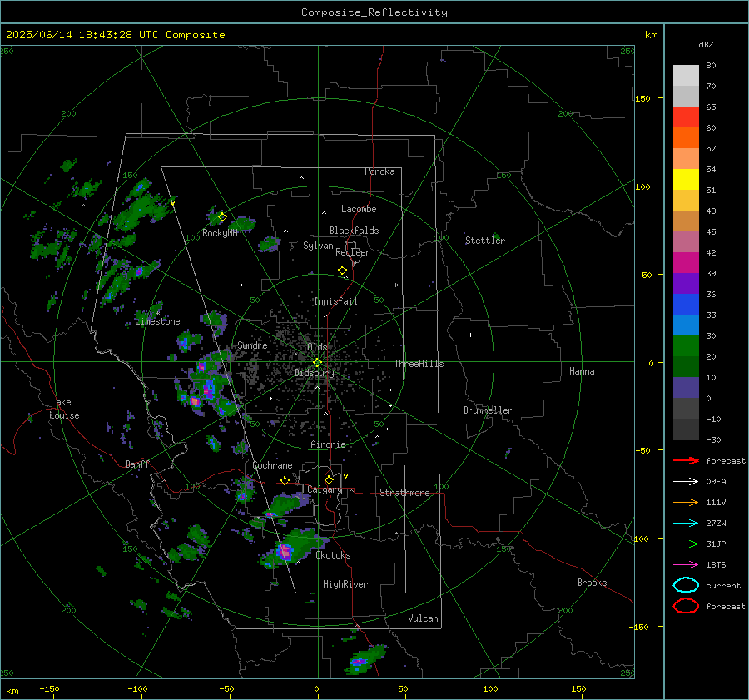Viewport: 749px width, 700px height.
Task: Click the Blackfalds city label
Action: pos(354,231)
